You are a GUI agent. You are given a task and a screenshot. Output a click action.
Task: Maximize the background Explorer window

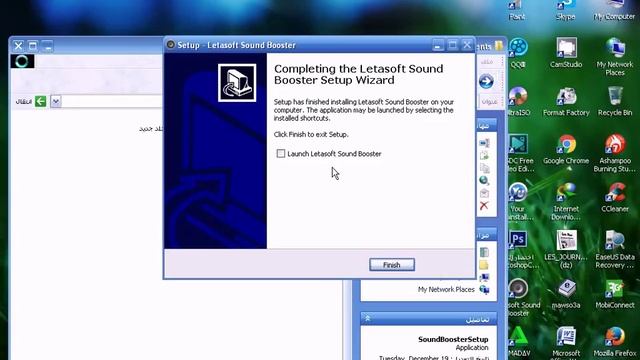[33, 46]
